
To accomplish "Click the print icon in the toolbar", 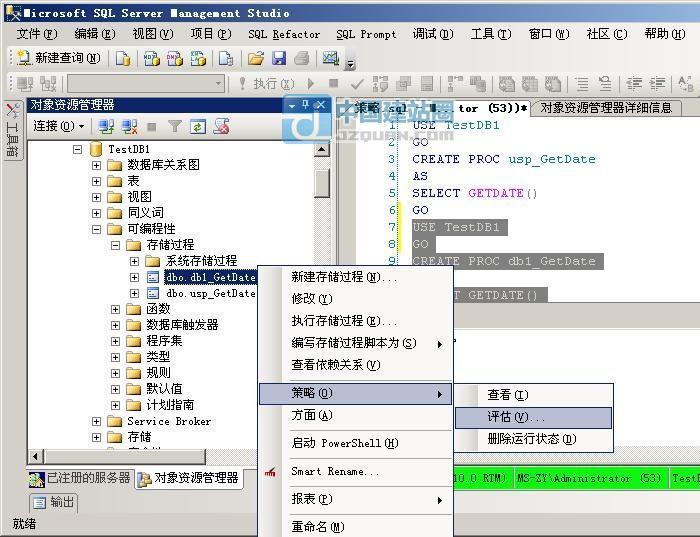I will click(302, 58).
